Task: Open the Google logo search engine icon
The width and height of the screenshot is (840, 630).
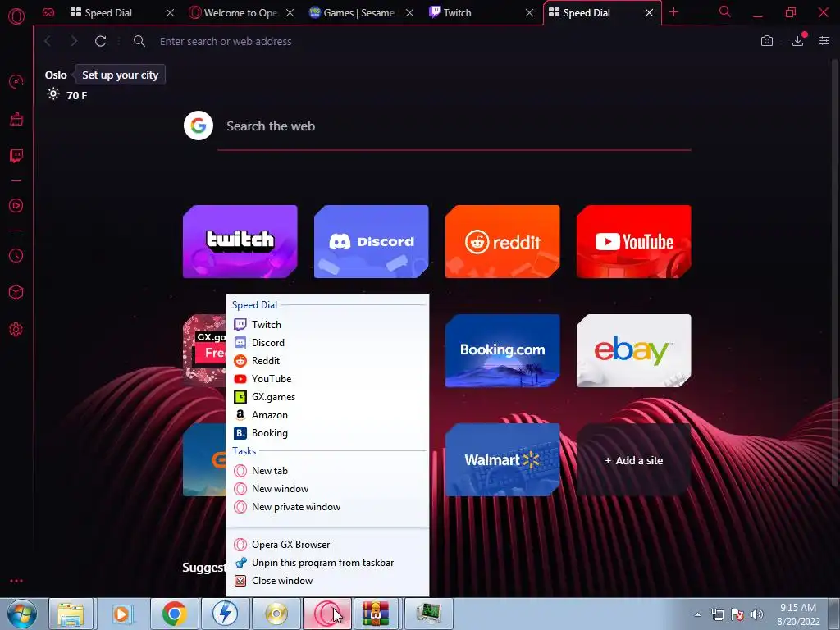Action: pyautogui.click(x=199, y=126)
